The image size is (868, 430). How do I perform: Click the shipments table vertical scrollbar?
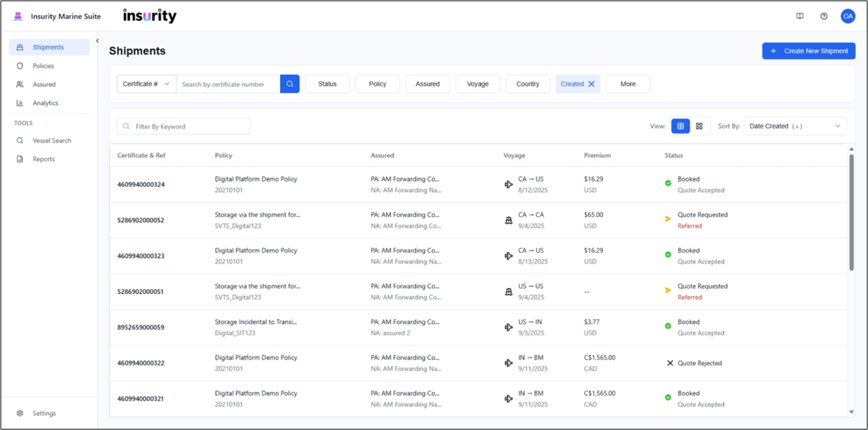coord(851,212)
